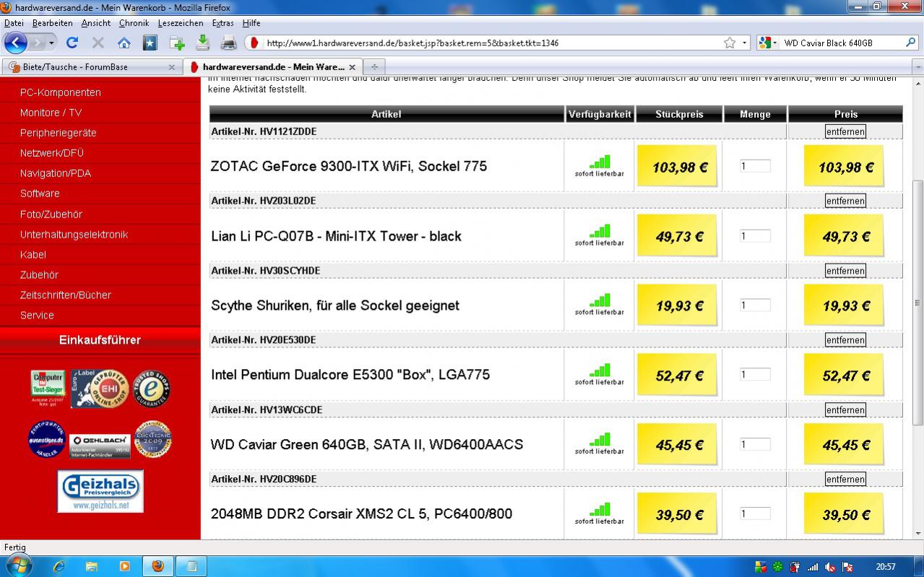Click the muted volume tray icon

click(830, 567)
